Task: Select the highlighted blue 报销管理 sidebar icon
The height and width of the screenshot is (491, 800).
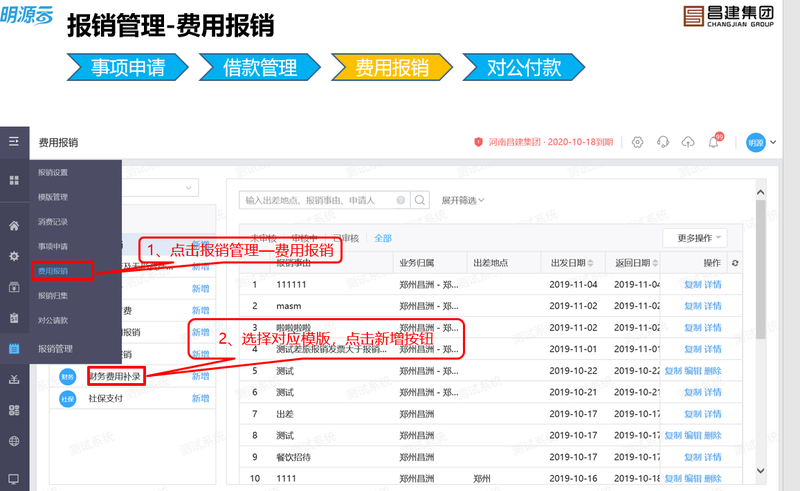Action: [14, 349]
